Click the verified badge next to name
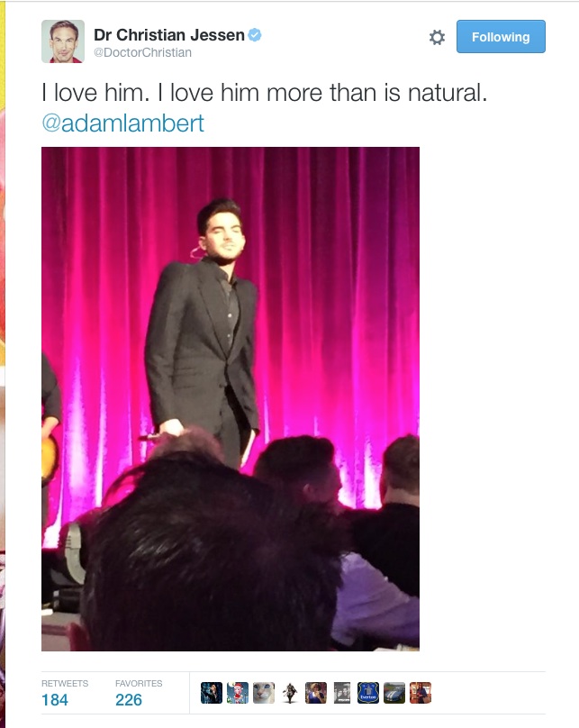The image size is (579, 728). (255, 35)
